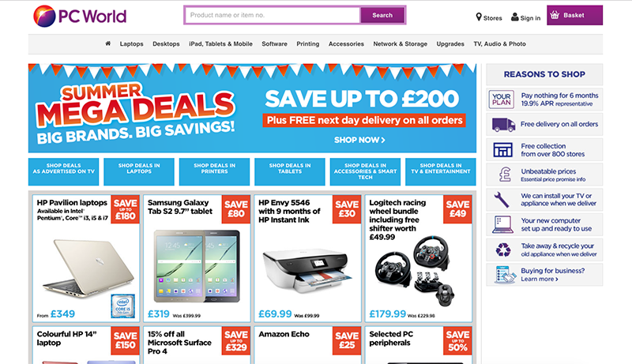Viewport: 632px width, 364px height.
Task: Click the pound sign unbeatable prices icon
Action: coord(505,174)
